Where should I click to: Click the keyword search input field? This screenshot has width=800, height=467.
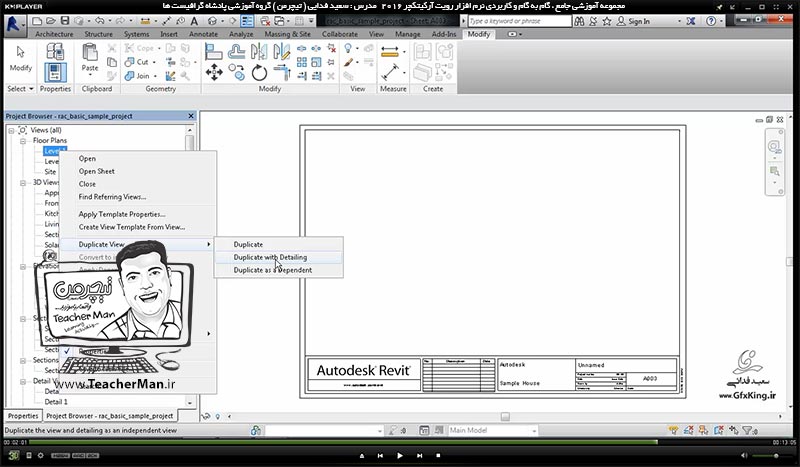tap(519, 21)
